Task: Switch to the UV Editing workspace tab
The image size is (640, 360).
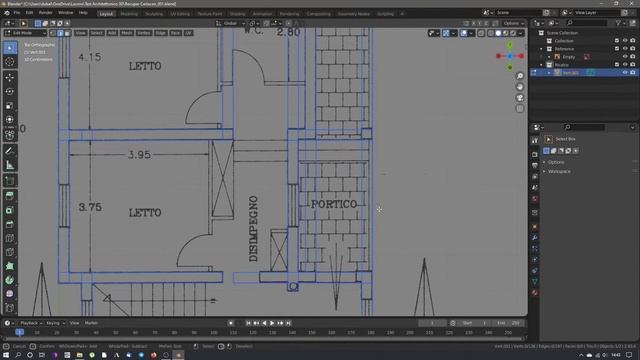Action: pos(180,14)
